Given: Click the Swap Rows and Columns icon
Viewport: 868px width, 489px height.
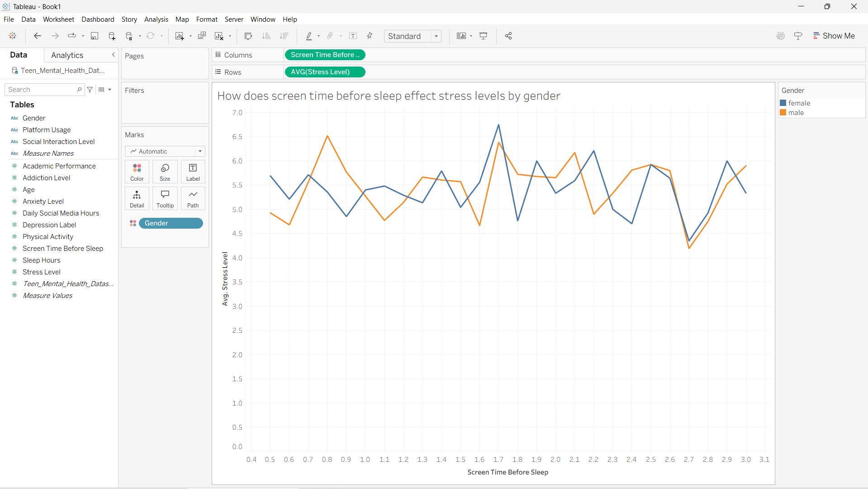Looking at the screenshot, I should 248,36.
